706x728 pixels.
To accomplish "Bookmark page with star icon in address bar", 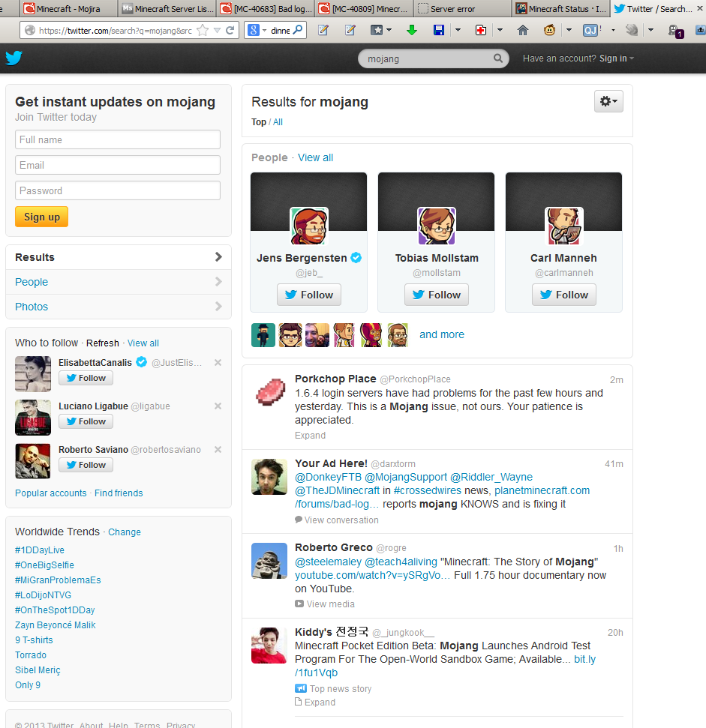I will (x=203, y=31).
